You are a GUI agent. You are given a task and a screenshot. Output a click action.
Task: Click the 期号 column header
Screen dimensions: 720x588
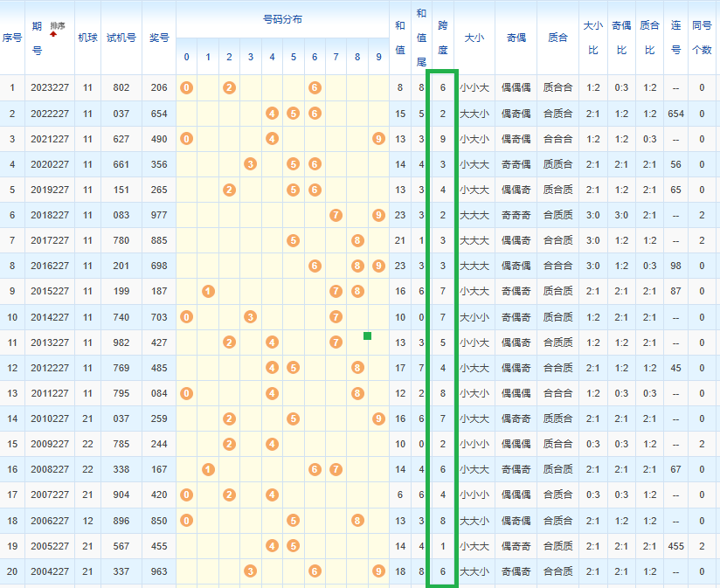click(37, 38)
